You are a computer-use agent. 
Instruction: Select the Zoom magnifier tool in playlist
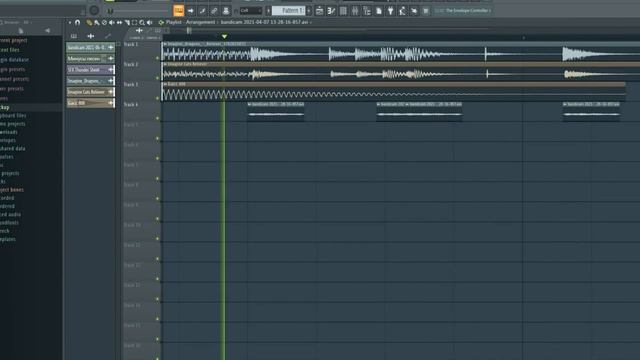142,22
